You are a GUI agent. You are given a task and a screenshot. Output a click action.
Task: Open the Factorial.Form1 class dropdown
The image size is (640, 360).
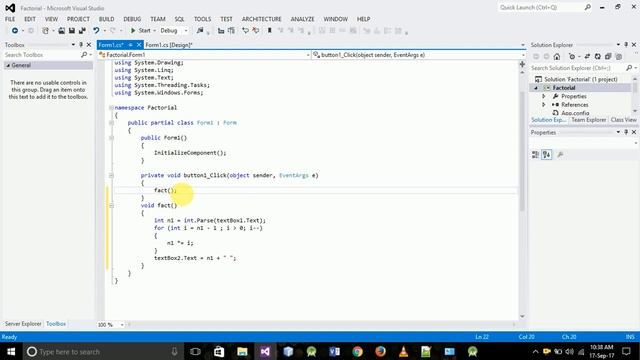(308, 55)
